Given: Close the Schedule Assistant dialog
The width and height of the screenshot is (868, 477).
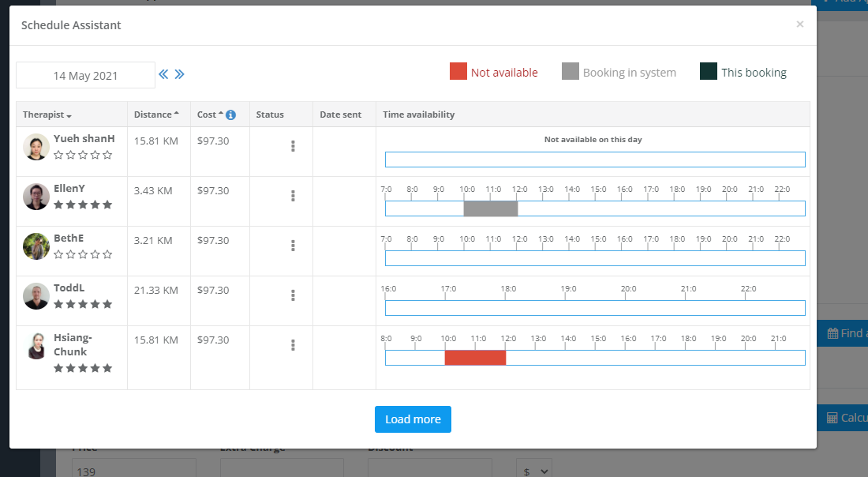Looking at the screenshot, I should pyautogui.click(x=800, y=24).
